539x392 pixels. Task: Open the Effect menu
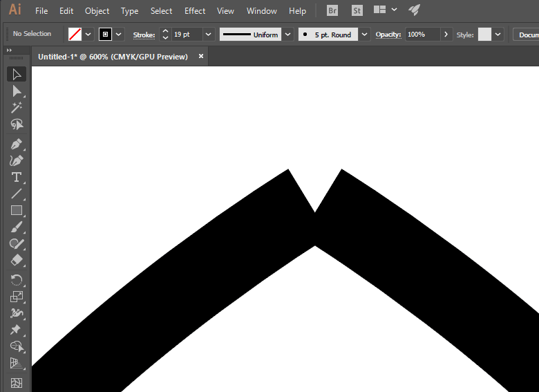click(x=195, y=11)
